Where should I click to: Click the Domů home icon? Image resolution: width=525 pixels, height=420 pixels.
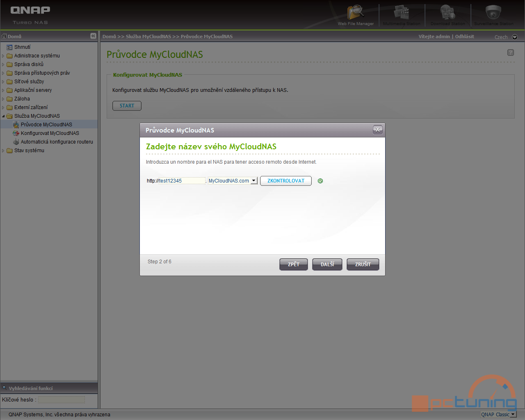5,36
